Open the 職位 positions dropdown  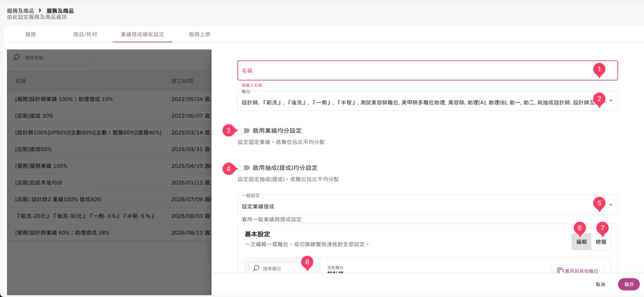coord(428,100)
